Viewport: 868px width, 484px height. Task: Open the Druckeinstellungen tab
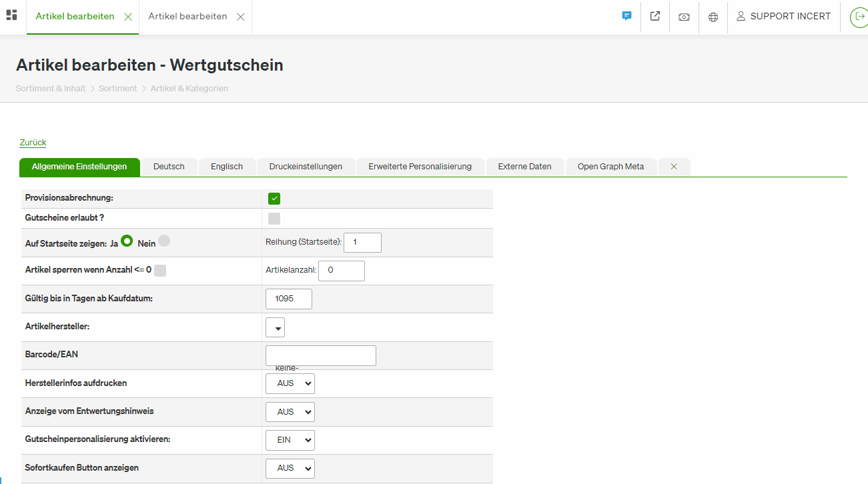click(306, 167)
